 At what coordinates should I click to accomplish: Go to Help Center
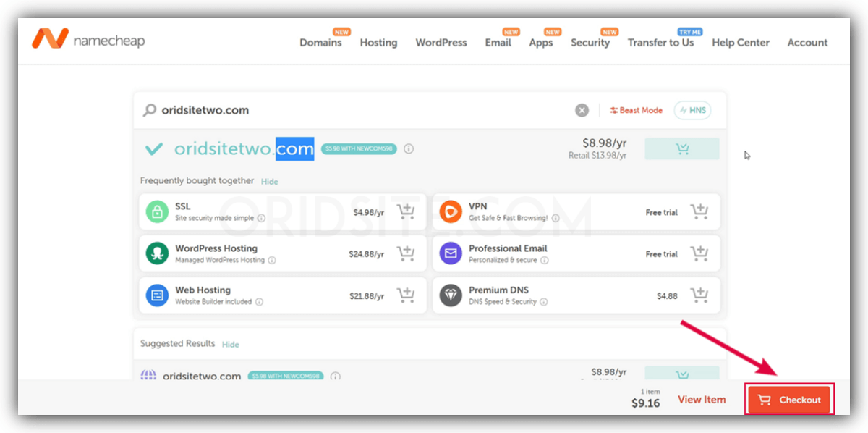tap(741, 42)
